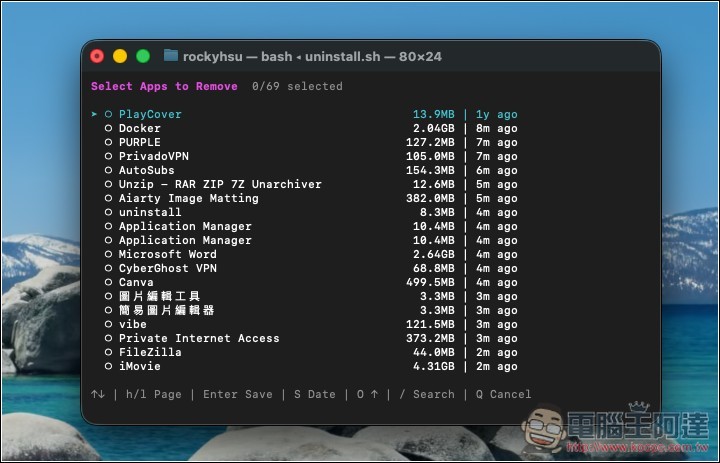Click the folder icon in the title bar
The image size is (720, 463).
(x=171, y=56)
